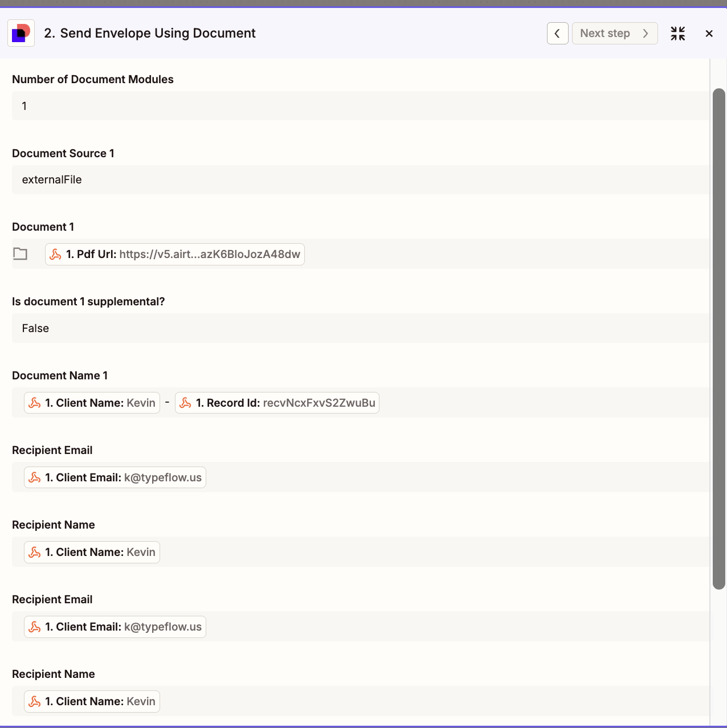Click the DocuSign app icon in header
This screenshot has width=727, height=728.
point(21,33)
